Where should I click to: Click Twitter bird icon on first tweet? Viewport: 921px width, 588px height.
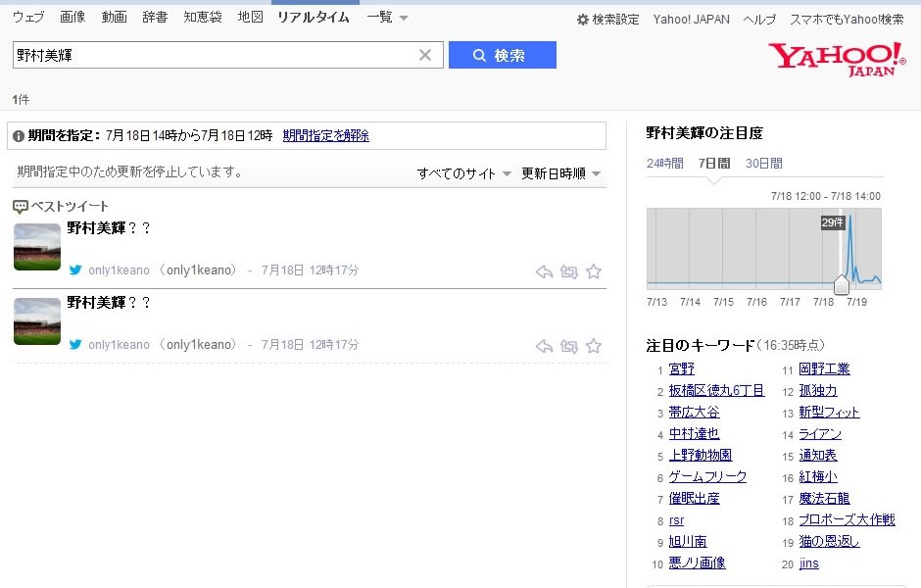coord(75,270)
